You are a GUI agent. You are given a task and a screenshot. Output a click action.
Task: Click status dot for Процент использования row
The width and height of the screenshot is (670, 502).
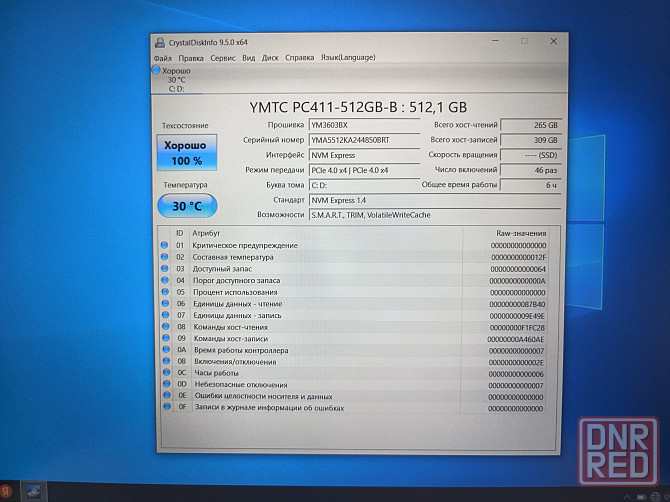pyautogui.click(x=165, y=292)
